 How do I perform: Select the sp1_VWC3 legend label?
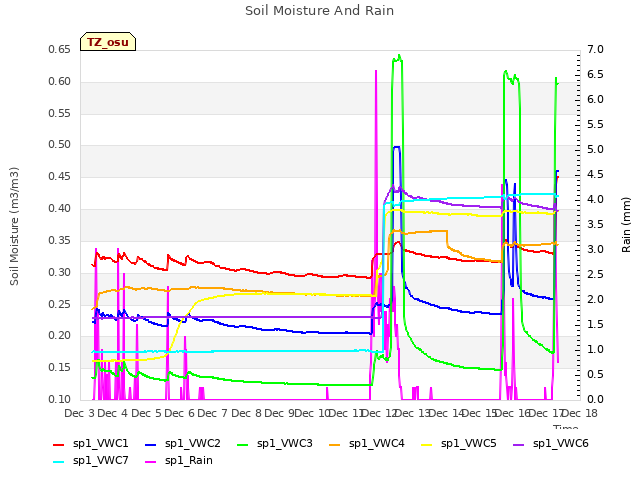(284, 443)
